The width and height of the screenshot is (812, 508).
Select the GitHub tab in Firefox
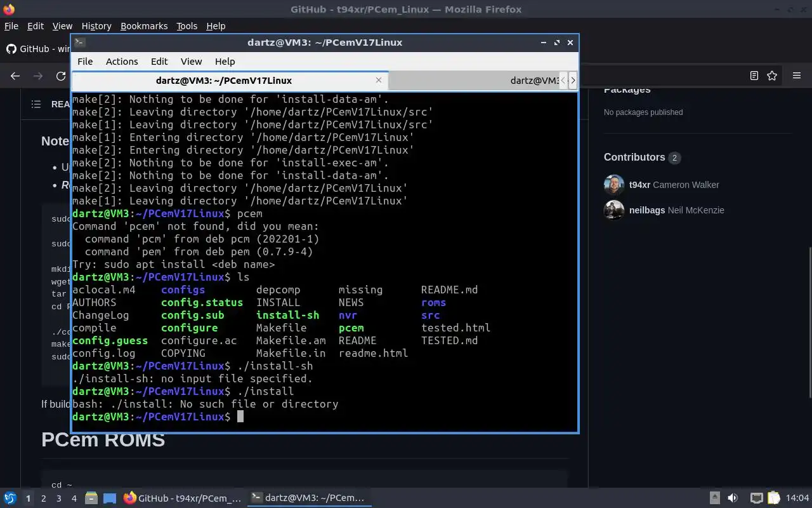click(38, 49)
